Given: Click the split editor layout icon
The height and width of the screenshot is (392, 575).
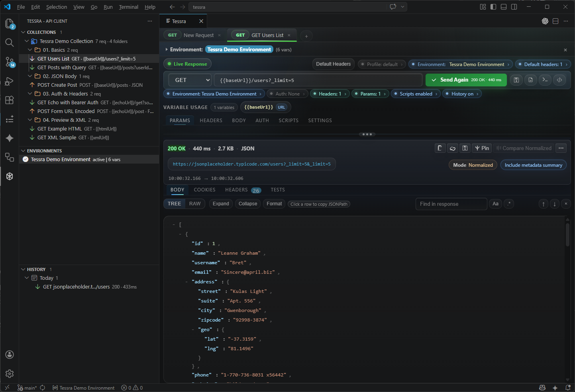Looking at the screenshot, I should (555, 21).
